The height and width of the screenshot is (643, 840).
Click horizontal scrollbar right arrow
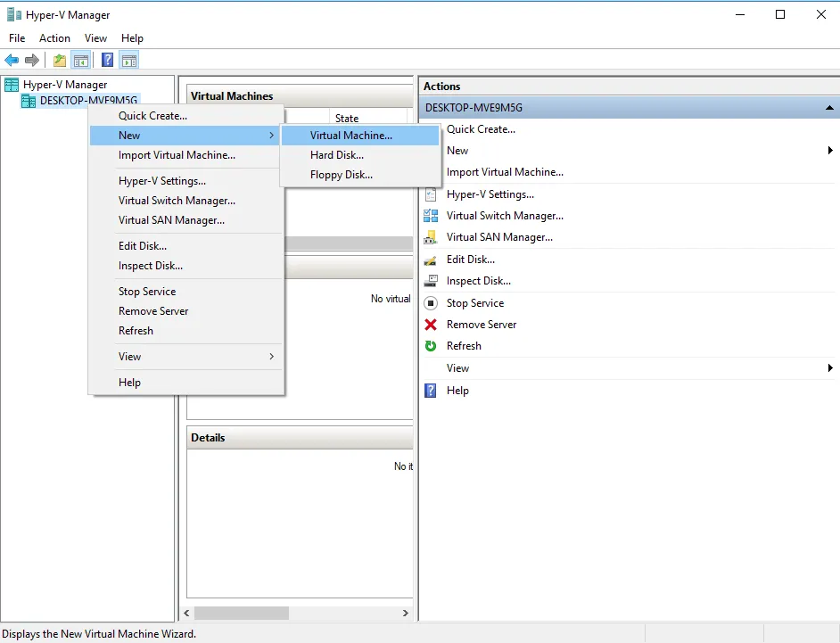[406, 613]
